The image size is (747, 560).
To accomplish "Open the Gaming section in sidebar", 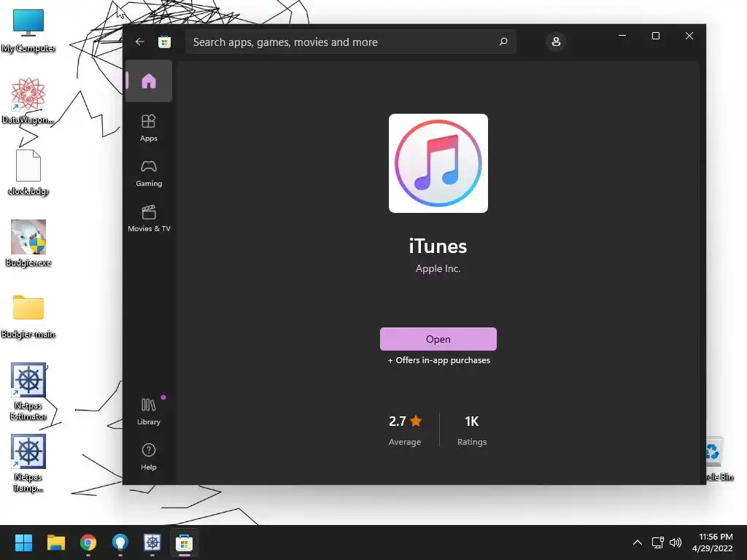I will pyautogui.click(x=149, y=174).
